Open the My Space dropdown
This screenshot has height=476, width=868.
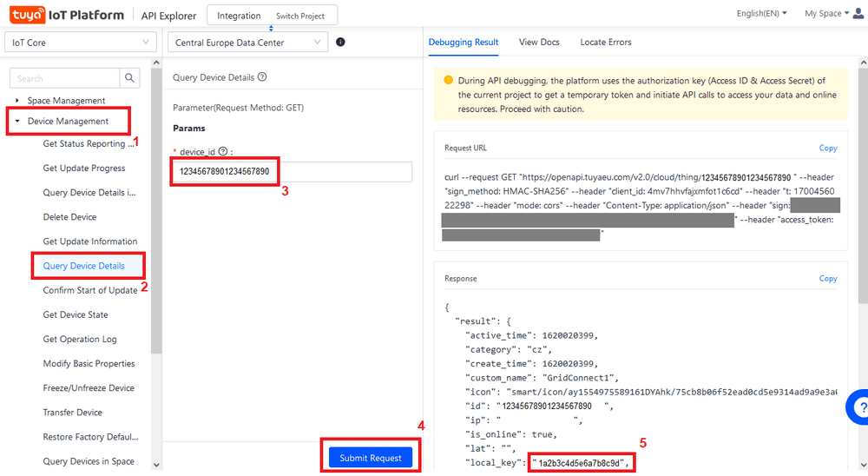826,13
